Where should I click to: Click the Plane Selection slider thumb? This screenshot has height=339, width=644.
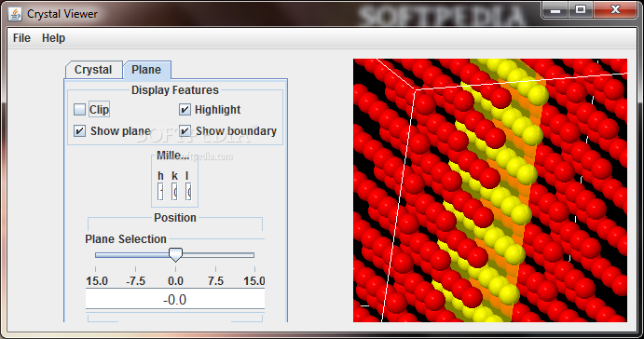pyautogui.click(x=175, y=255)
